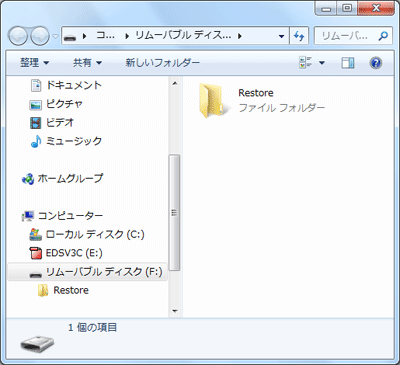Image resolution: width=400 pixels, height=365 pixels.
Task: Select the リムーバブル ディス... breadcrumb segment
Action: (183, 35)
